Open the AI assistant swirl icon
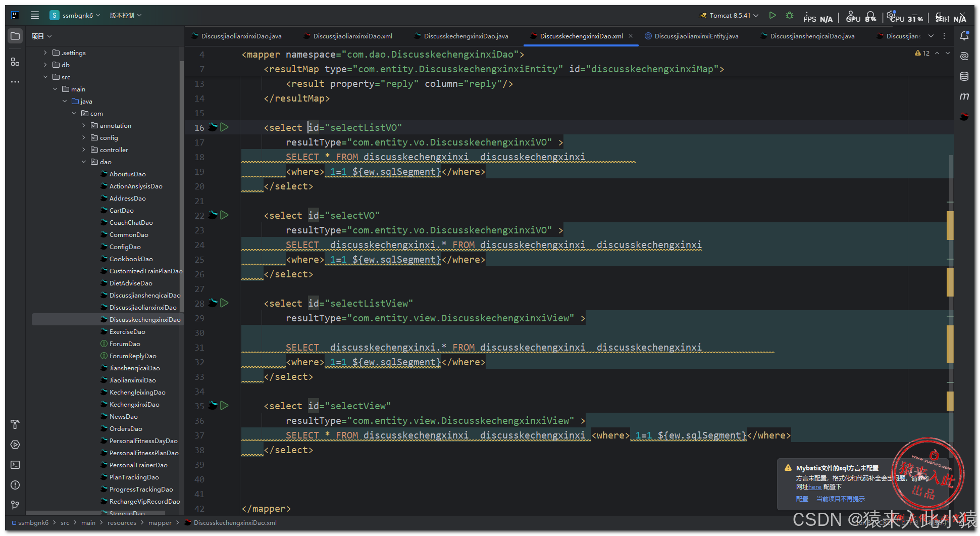Screen dimensions: 980x536 coord(964,56)
